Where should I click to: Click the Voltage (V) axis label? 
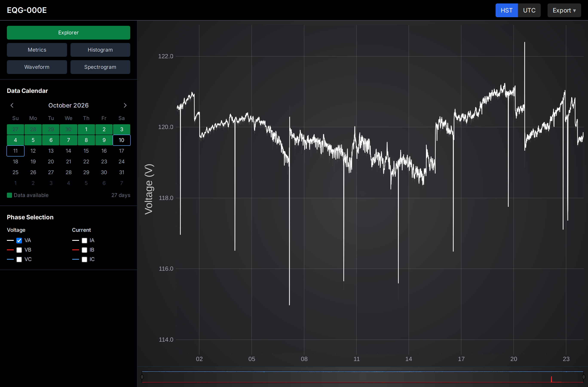(x=149, y=189)
